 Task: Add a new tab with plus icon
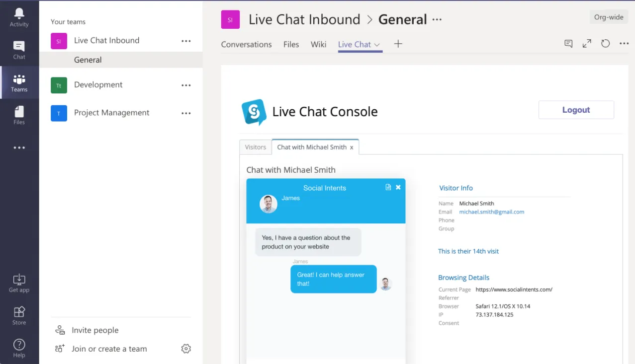pos(398,44)
